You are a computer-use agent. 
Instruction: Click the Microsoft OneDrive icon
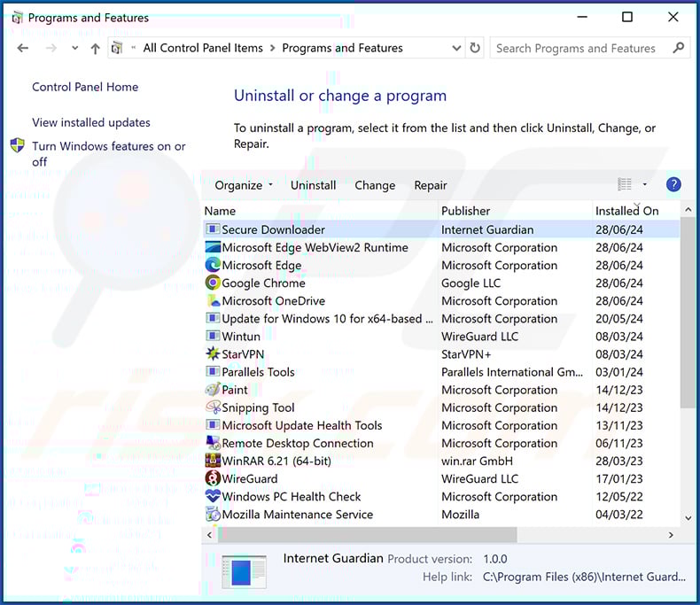click(213, 300)
